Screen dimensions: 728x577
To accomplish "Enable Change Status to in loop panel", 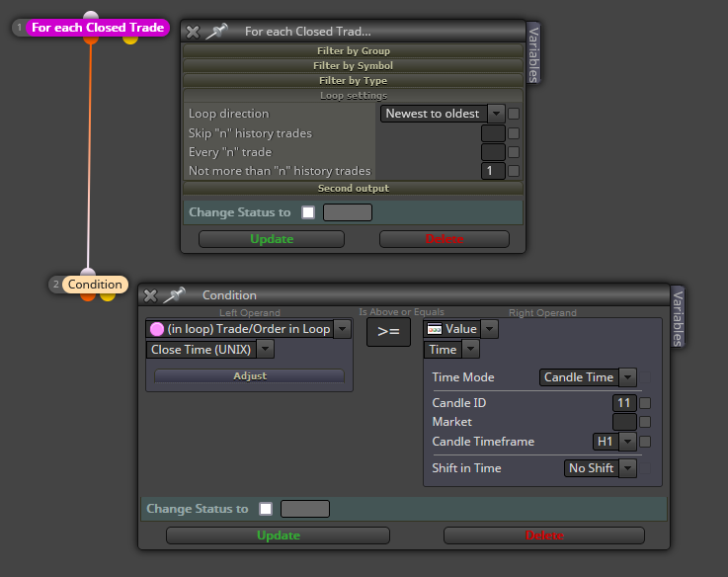I will (x=308, y=212).
